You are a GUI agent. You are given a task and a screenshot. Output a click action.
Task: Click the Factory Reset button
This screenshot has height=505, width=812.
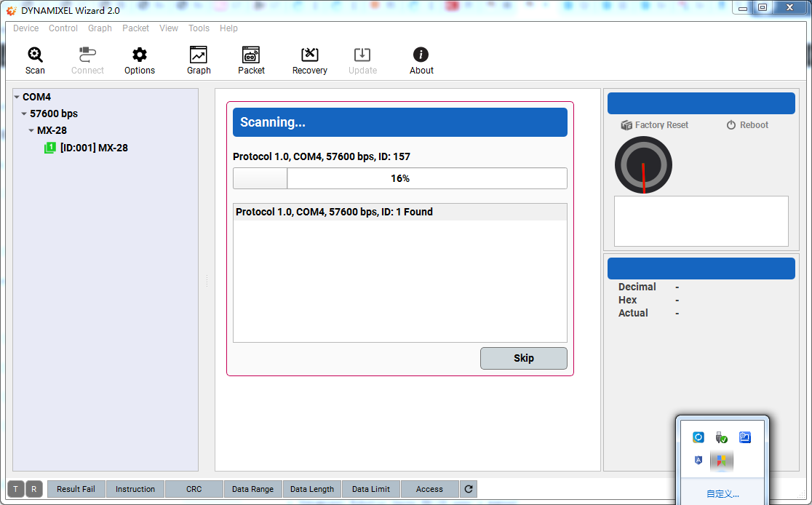[654, 125]
